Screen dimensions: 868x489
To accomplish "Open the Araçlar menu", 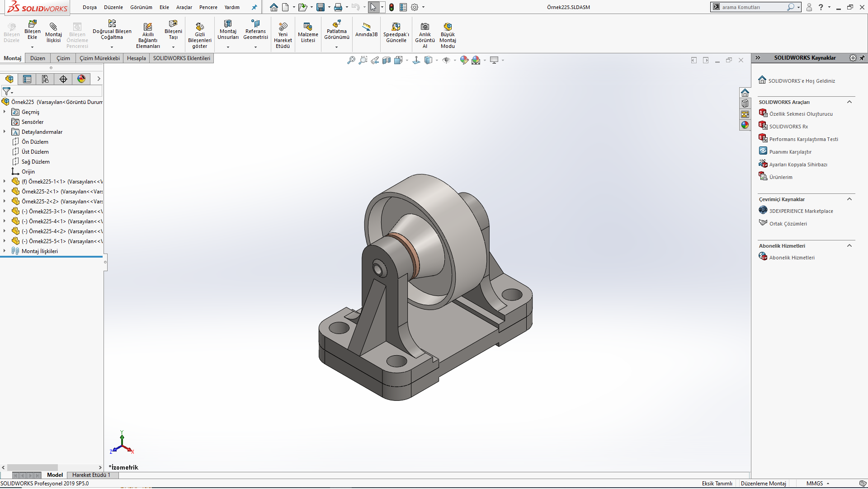I will (x=184, y=7).
